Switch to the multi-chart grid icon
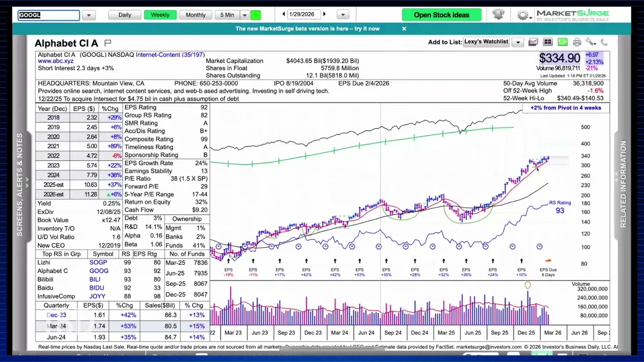 (548, 42)
